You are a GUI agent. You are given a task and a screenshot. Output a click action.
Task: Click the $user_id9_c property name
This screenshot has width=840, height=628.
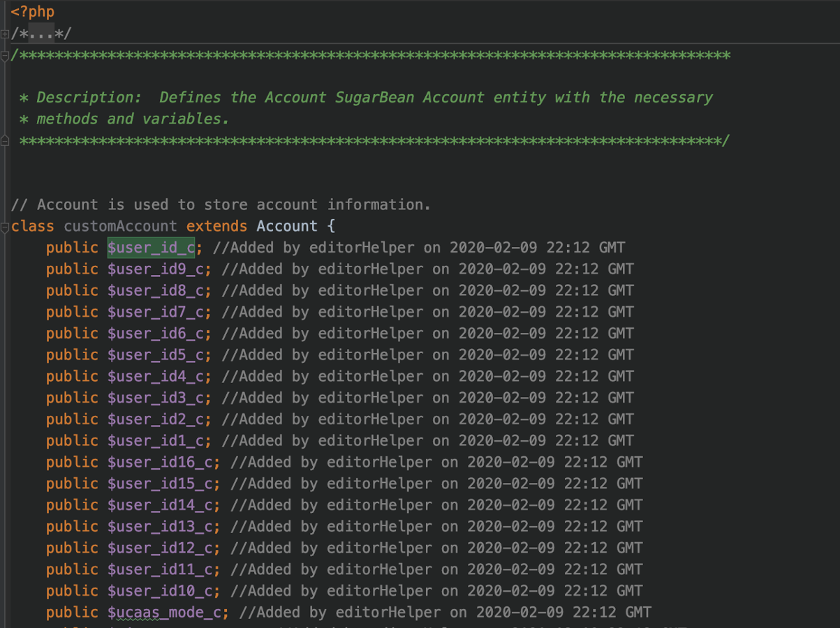159,269
